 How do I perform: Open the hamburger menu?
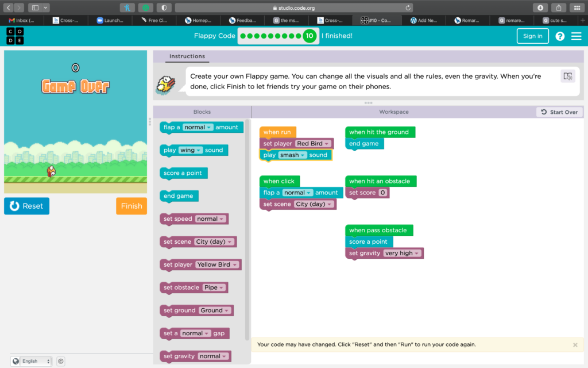click(x=577, y=36)
